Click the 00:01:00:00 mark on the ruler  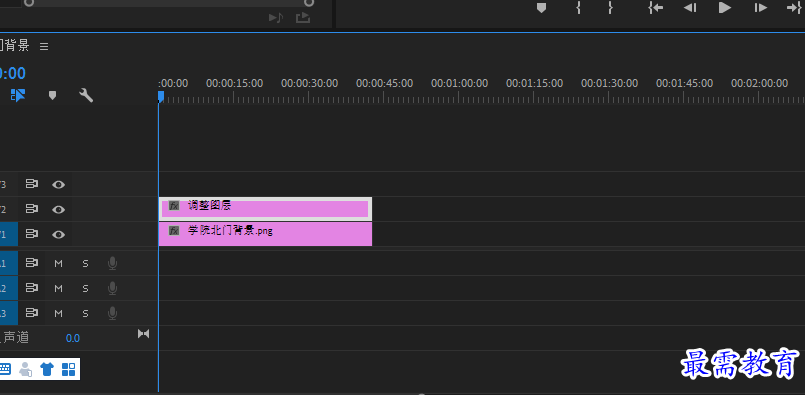[x=459, y=83]
